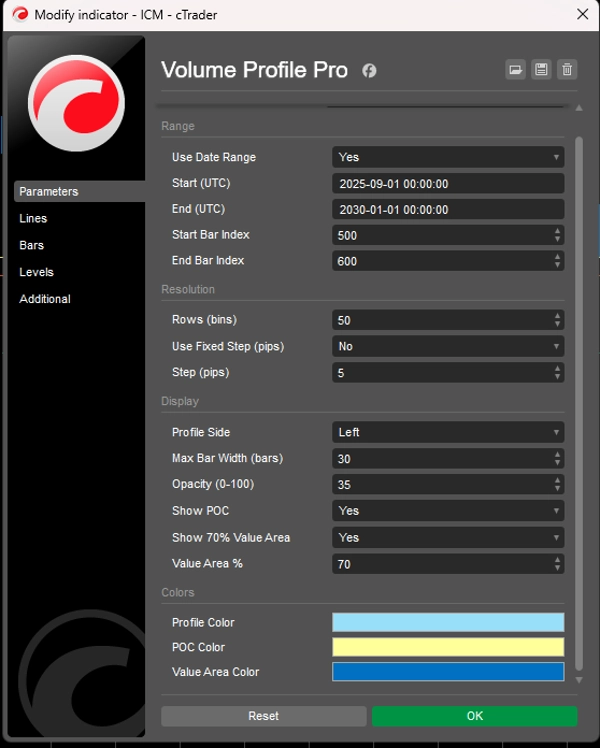
Task: Increase Rows (bins) with up arrow
Action: coord(557,316)
